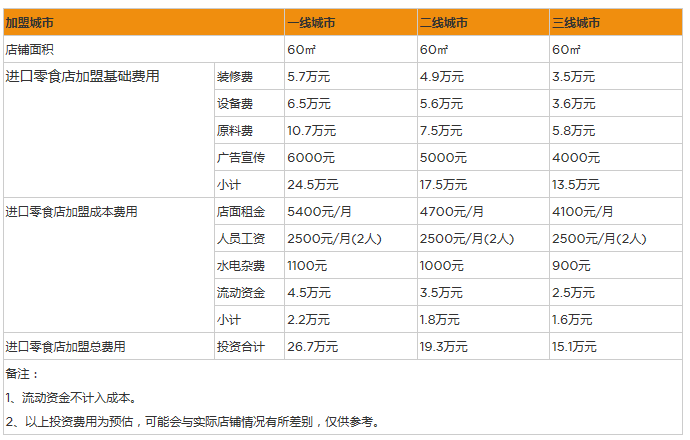The width and height of the screenshot is (690, 440).
Task: Click the 装修费 row label
Action: coord(235,76)
